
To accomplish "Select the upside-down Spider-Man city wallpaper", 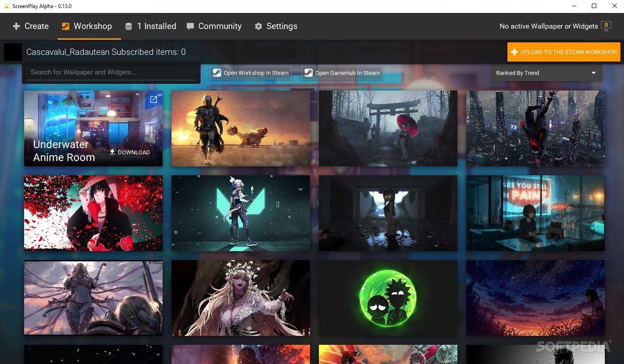I will point(536,128).
